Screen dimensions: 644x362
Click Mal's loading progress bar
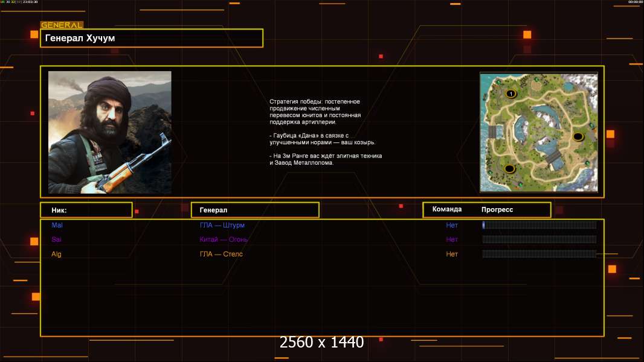[539, 225]
